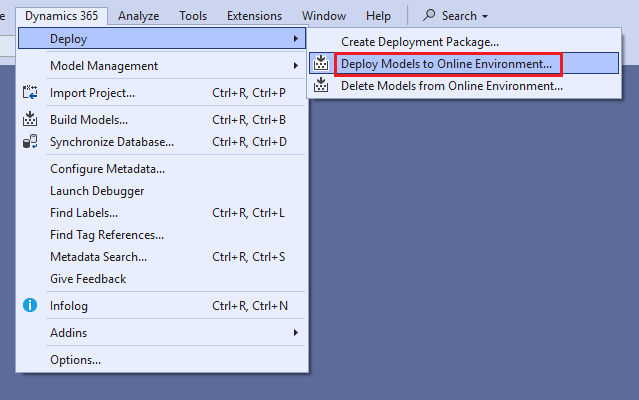Viewport: 639px width, 400px height.
Task: Open the Extensions menu
Action: (x=254, y=16)
